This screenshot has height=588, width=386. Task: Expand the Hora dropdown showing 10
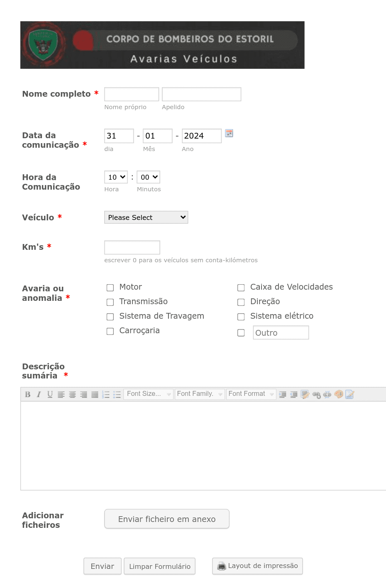point(116,177)
